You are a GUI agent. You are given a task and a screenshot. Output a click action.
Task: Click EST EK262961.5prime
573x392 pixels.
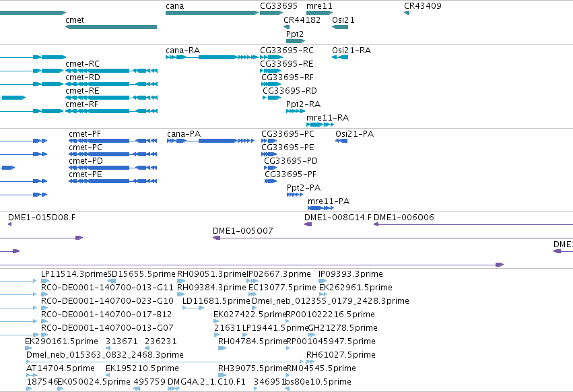[323, 295]
